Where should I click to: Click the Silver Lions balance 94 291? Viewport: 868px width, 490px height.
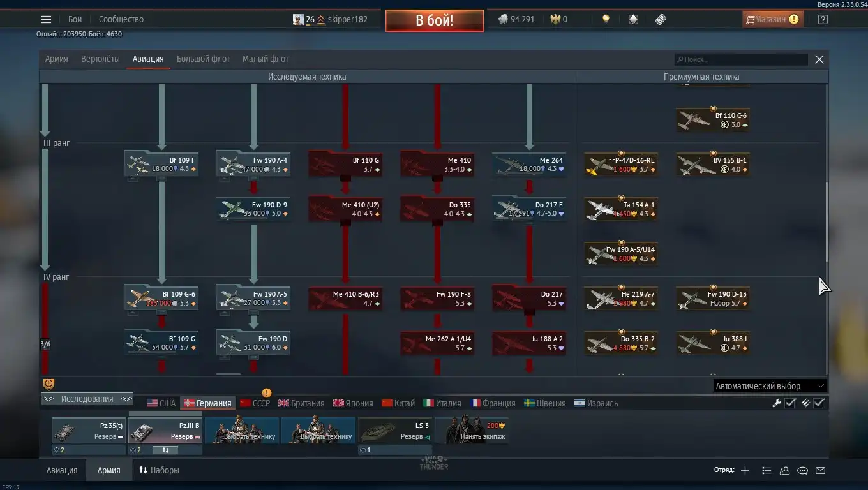tap(516, 19)
